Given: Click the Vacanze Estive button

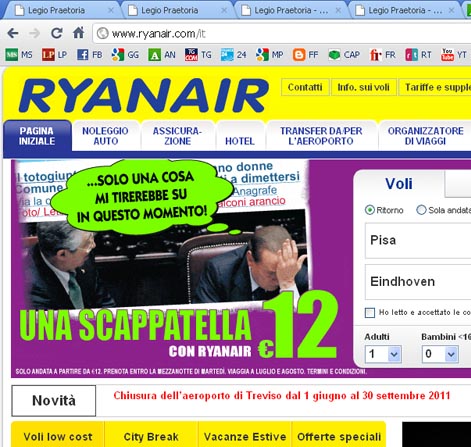Looking at the screenshot, I should click(x=245, y=435).
